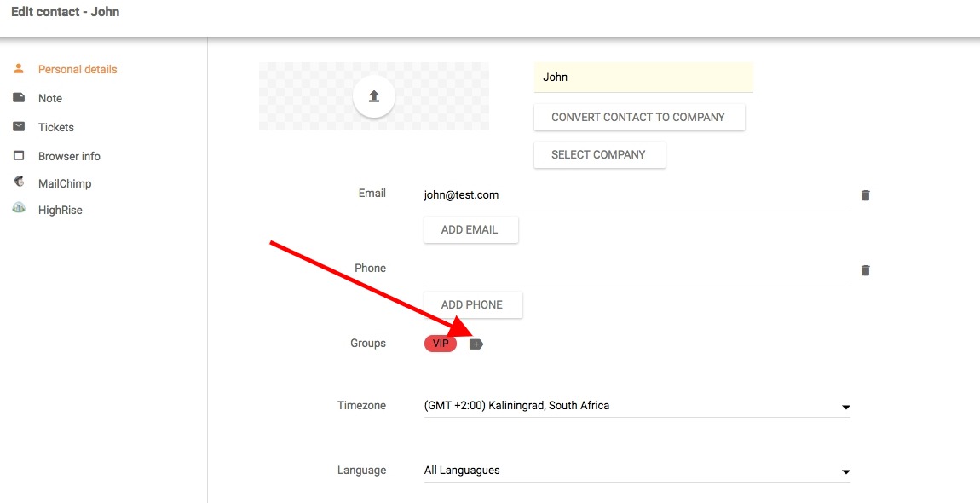Screen dimensions: 980x503
Task: Click the ADD PHONE button
Action: point(473,304)
